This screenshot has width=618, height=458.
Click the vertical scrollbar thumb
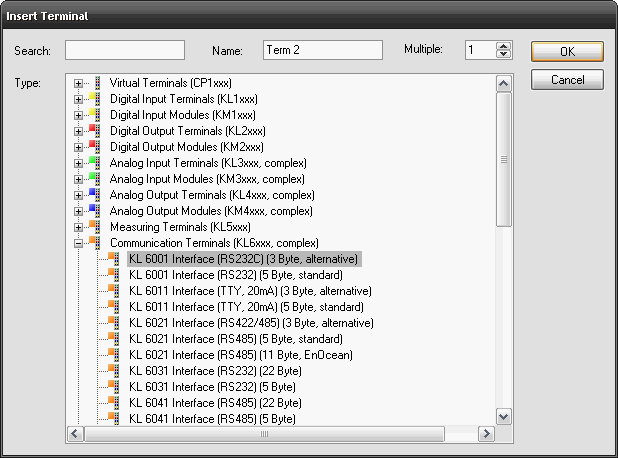click(503, 160)
